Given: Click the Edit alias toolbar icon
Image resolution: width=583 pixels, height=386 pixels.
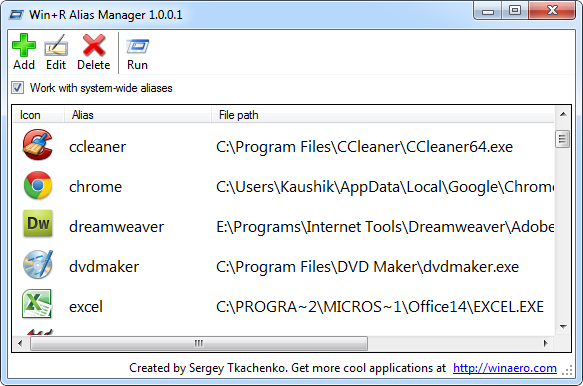Looking at the screenshot, I should [x=56, y=45].
